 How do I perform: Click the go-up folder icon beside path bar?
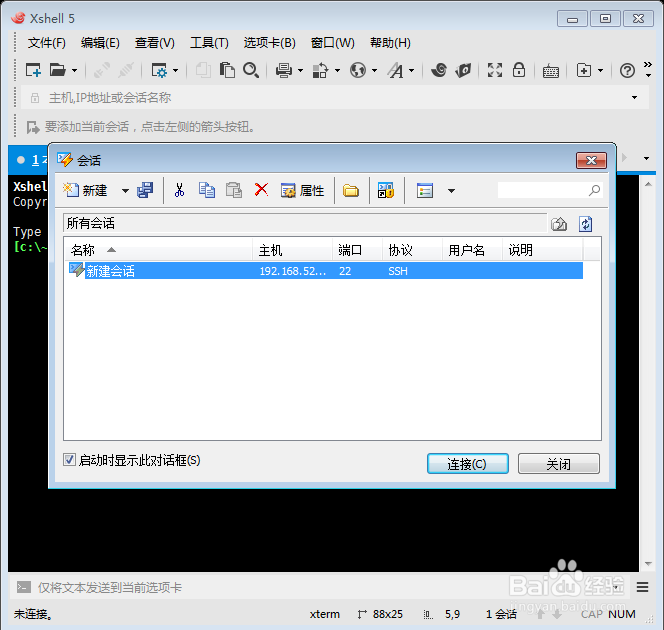coord(559,224)
